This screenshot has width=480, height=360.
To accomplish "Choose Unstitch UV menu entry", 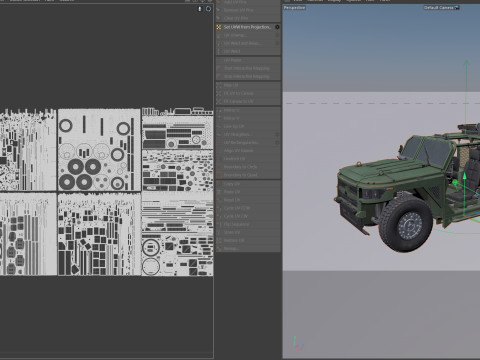I will (x=248, y=159).
